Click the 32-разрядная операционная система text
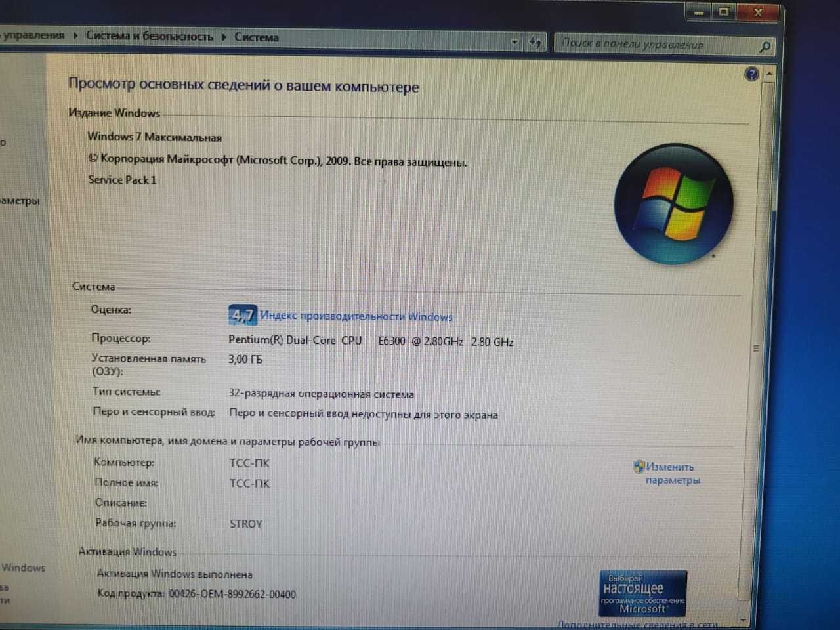840x630 pixels. coord(321,394)
